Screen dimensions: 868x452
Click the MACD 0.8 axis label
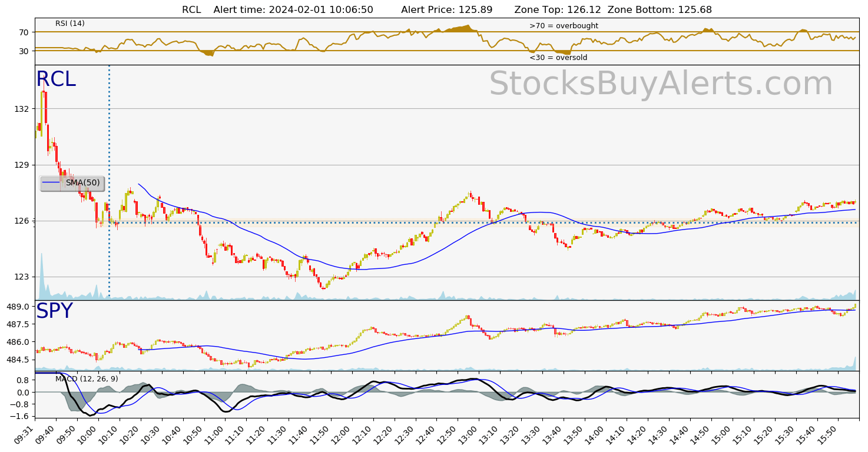pyautogui.click(x=22, y=380)
